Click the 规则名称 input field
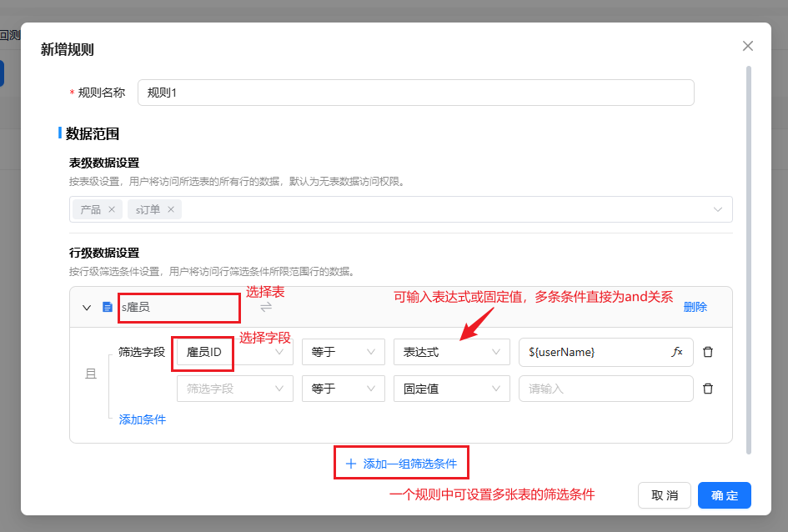788x532 pixels. pos(415,93)
